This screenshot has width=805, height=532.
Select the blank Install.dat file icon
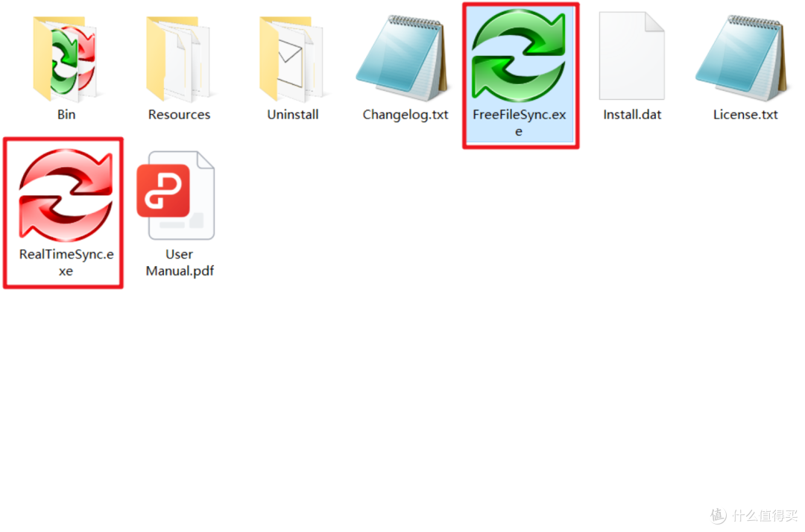pyautogui.click(x=632, y=55)
